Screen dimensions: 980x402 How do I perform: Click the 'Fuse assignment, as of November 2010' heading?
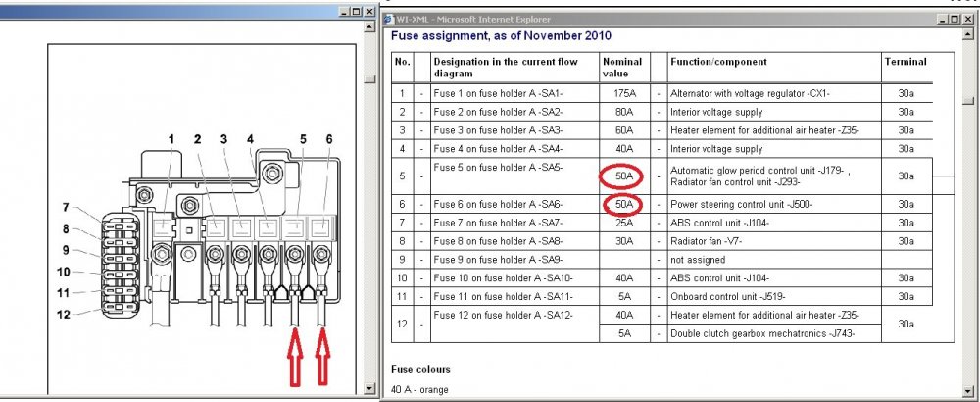click(501, 35)
